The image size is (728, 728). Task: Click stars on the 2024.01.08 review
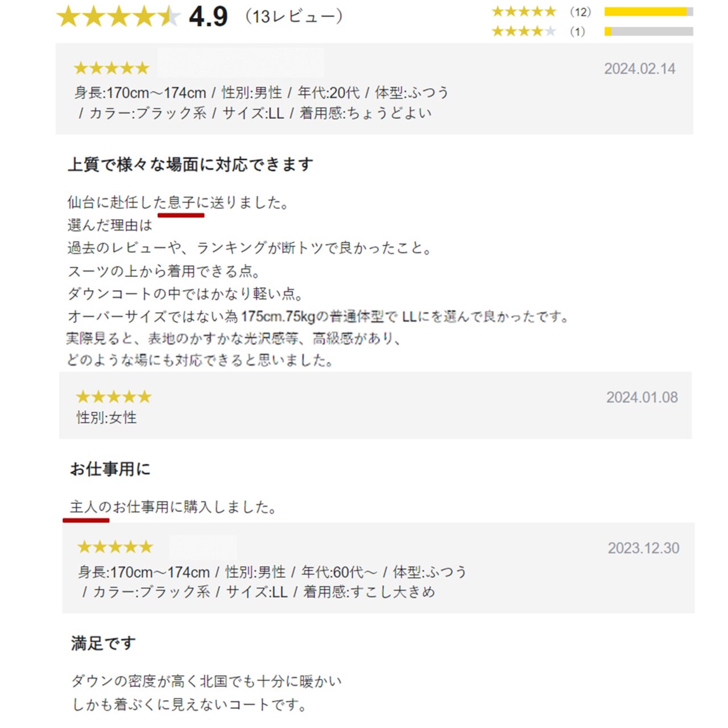[x=114, y=396]
